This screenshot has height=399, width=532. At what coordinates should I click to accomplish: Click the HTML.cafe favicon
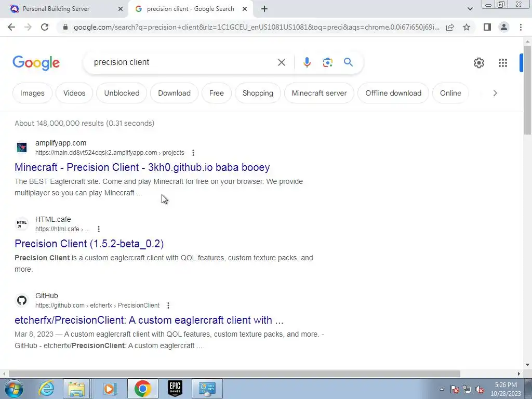coord(22,224)
